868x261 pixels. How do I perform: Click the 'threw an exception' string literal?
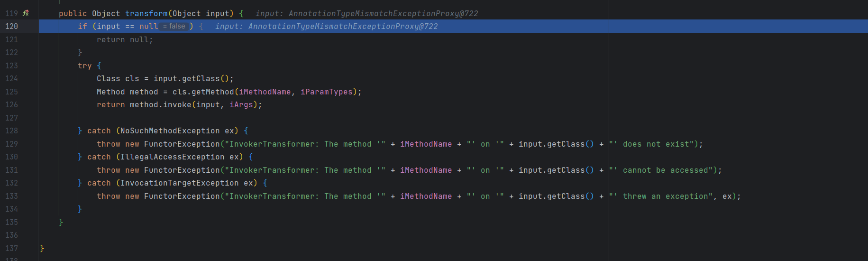coord(660,196)
